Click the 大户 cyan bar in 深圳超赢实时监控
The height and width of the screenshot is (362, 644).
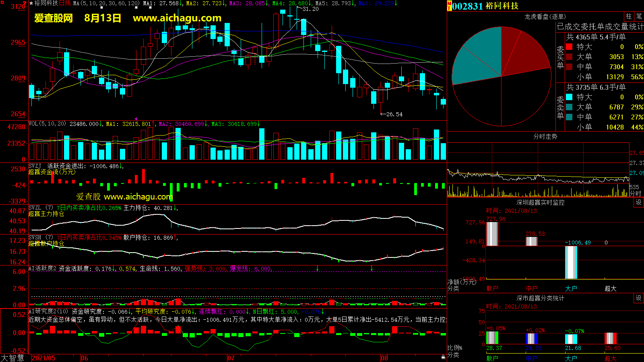[571, 262]
